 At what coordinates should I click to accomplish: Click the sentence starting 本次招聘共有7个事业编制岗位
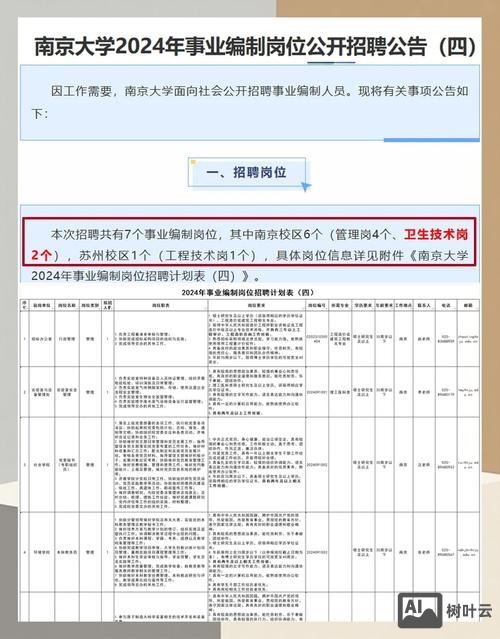(x=250, y=256)
